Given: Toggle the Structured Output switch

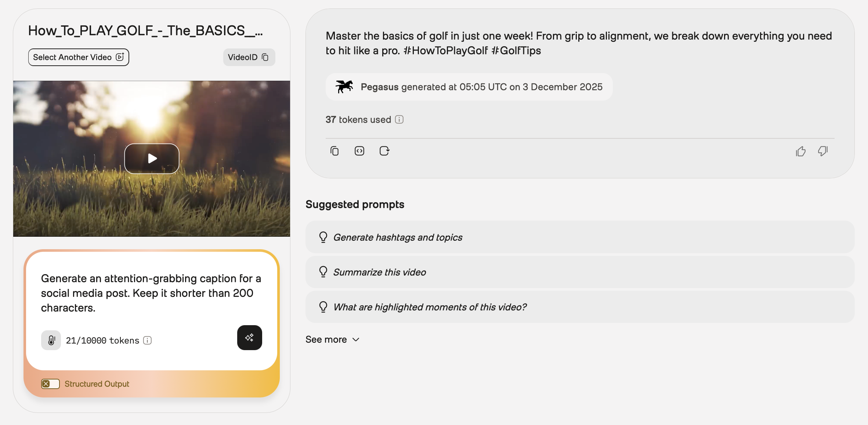Looking at the screenshot, I should (50, 384).
